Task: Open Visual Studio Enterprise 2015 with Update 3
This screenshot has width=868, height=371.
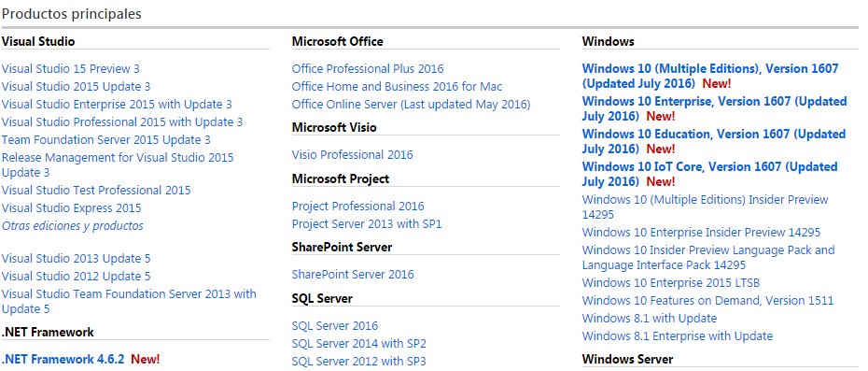Action: click(x=117, y=105)
